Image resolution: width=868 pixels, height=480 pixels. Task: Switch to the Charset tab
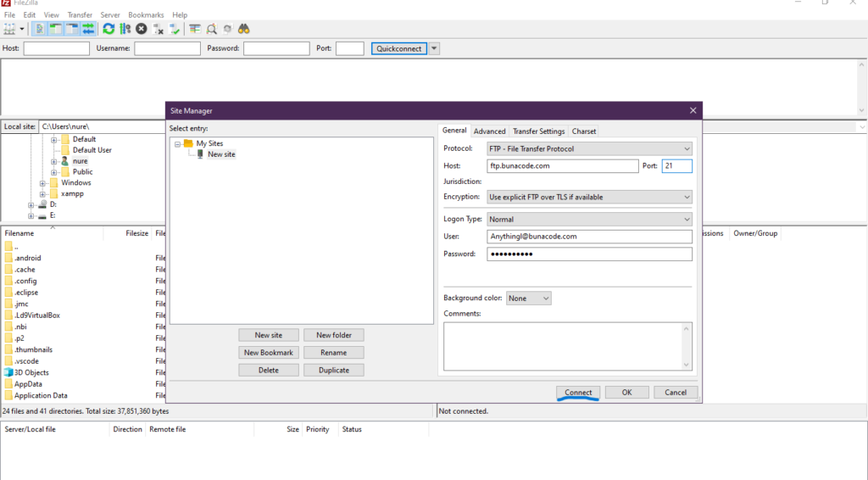pos(584,131)
